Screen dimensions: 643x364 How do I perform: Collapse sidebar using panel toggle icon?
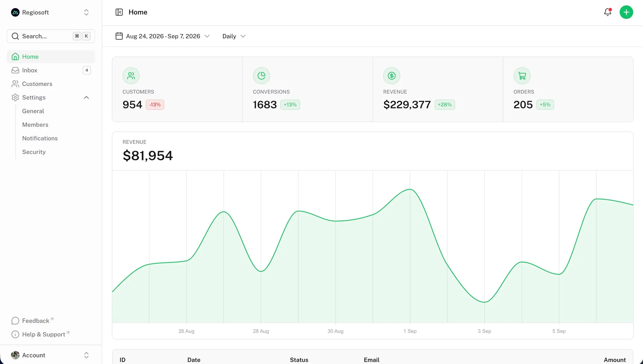tap(119, 12)
